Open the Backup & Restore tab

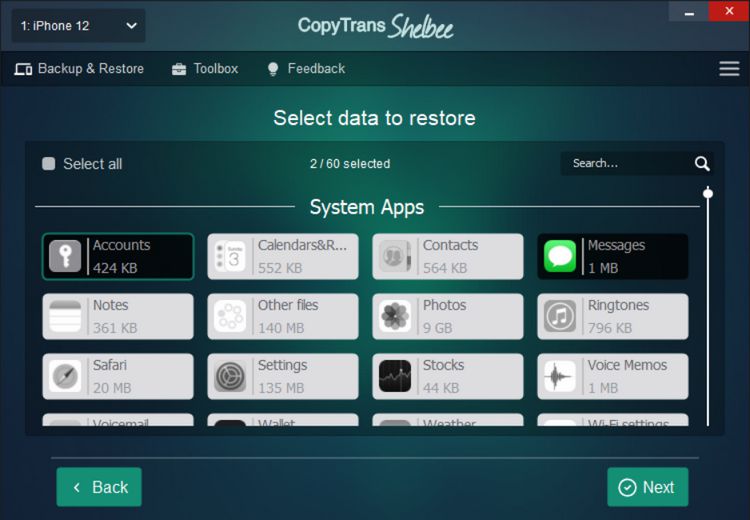click(79, 69)
